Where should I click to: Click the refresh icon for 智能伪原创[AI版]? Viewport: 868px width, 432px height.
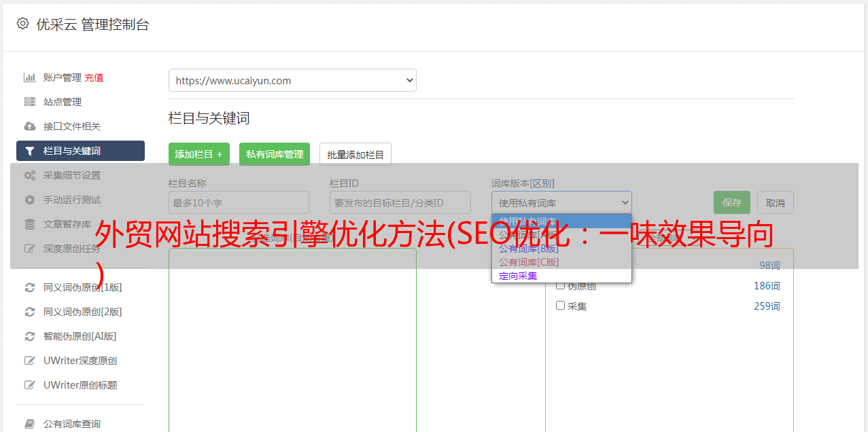tap(29, 336)
